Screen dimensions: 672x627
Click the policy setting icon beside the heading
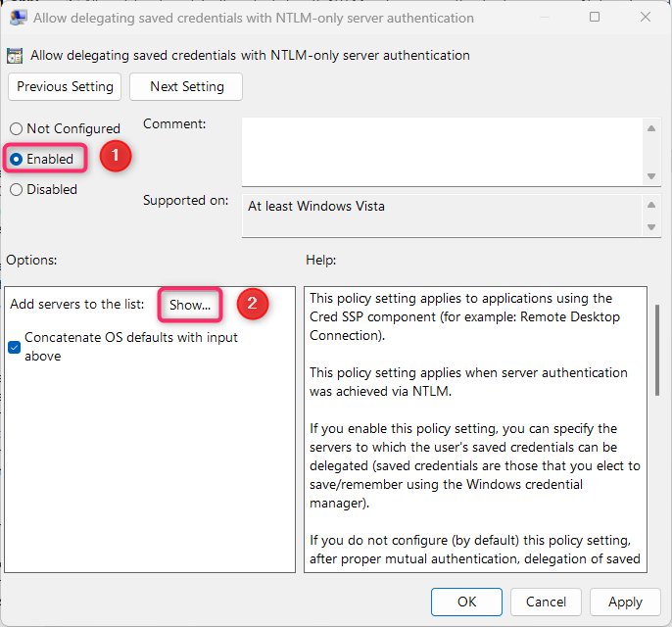click(16, 56)
